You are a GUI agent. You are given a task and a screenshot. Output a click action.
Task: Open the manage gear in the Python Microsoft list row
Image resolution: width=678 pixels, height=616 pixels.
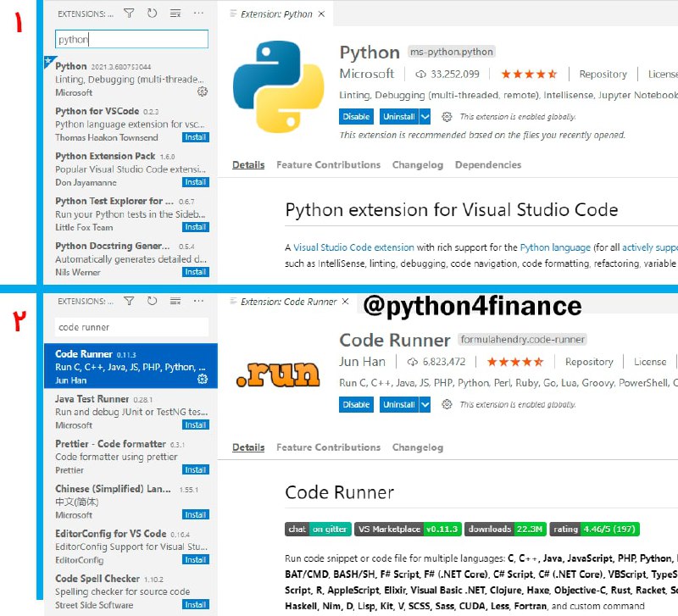point(203,92)
